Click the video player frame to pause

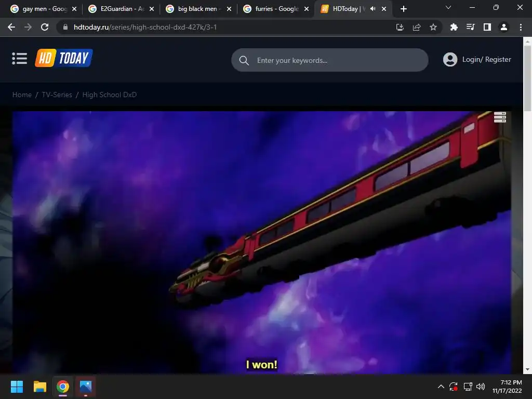262,242
